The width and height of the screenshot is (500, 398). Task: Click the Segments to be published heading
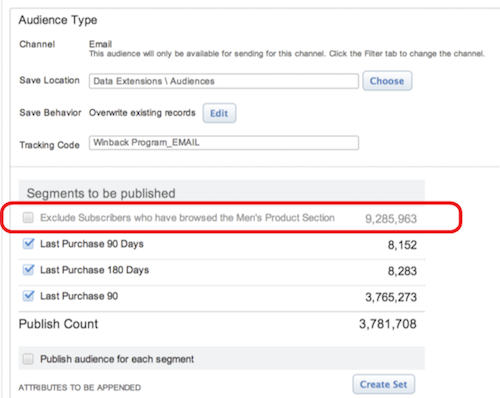pyautogui.click(x=101, y=193)
